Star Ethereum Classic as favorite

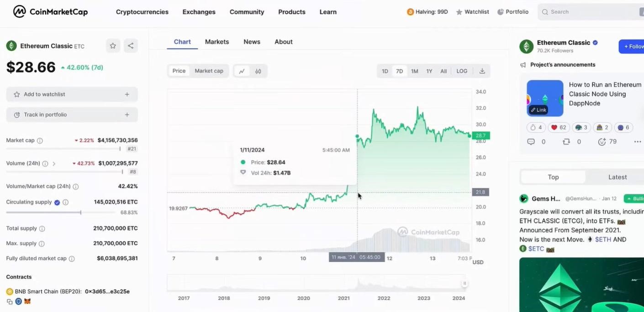(x=113, y=46)
